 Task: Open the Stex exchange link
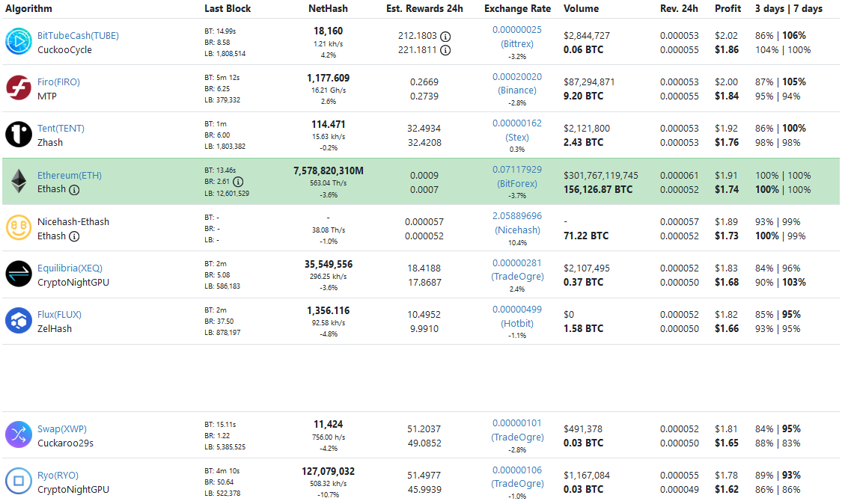tap(517, 138)
